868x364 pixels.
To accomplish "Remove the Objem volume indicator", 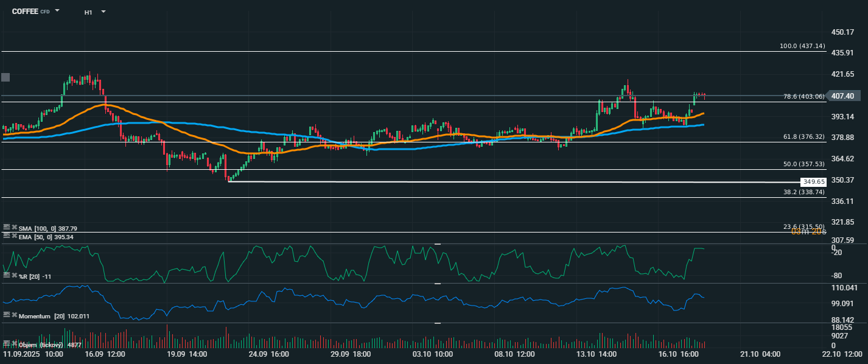I will coord(14,344).
